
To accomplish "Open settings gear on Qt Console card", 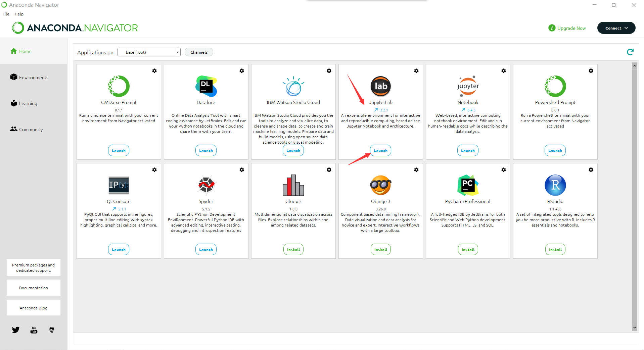I will pos(154,170).
